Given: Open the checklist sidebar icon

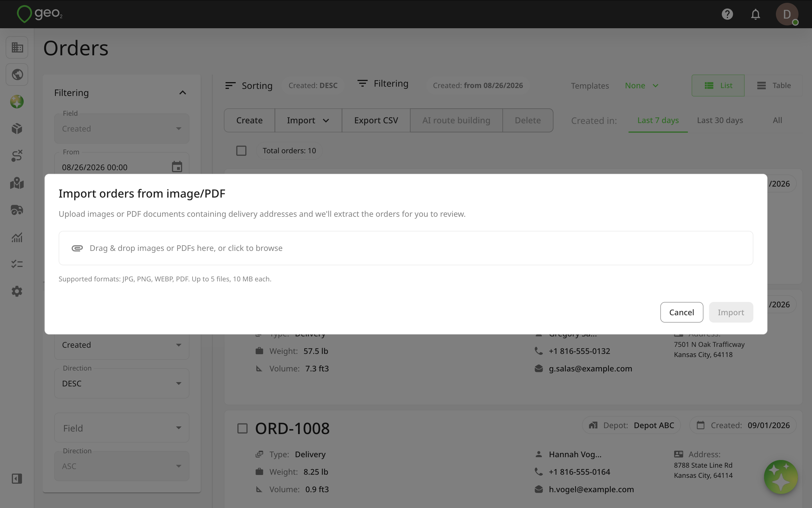Looking at the screenshot, I should click(x=17, y=264).
